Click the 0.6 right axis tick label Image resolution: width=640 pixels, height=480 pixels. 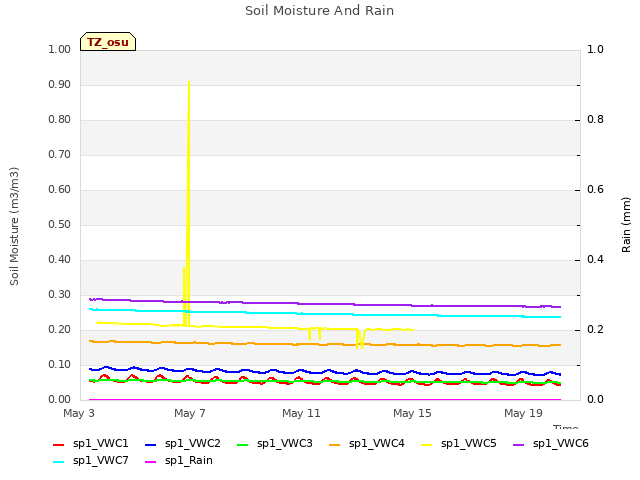[x=596, y=190]
